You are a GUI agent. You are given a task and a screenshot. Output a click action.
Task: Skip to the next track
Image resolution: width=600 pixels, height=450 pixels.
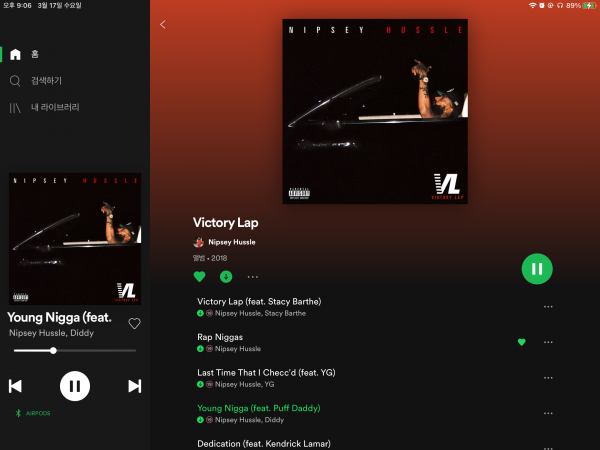click(134, 386)
